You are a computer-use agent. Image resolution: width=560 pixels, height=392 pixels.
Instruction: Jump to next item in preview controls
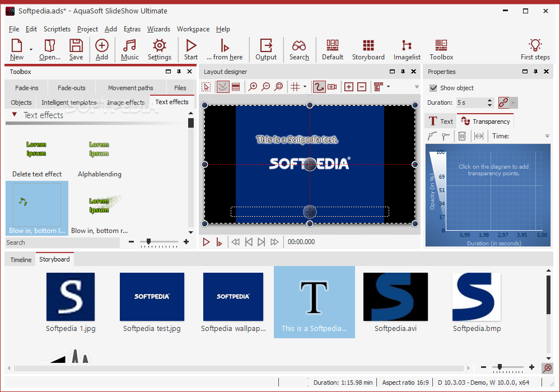261,242
